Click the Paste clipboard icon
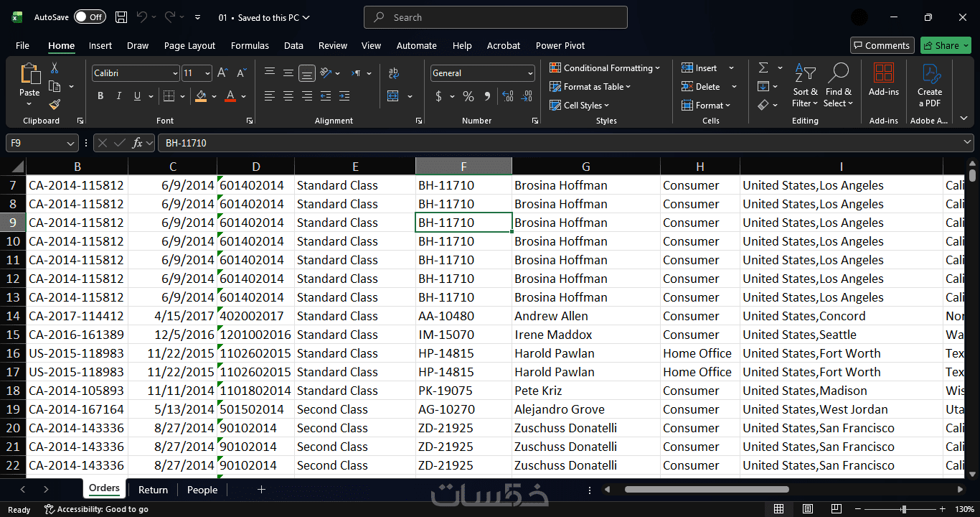 (x=29, y=74)
